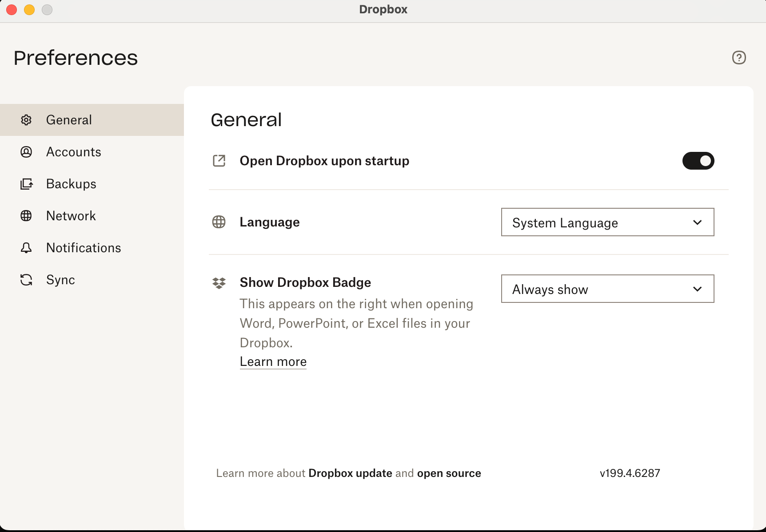Switch to Sync preferences
The width and height of the screenshot is (766, 532).
[60, 280]
